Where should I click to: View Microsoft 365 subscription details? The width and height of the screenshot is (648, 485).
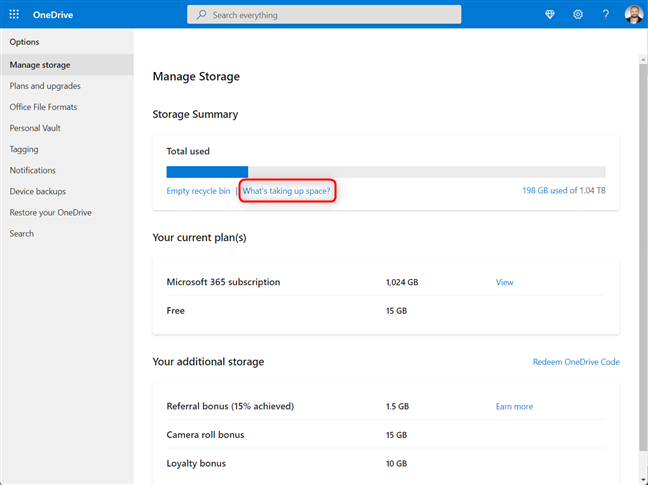505,282
